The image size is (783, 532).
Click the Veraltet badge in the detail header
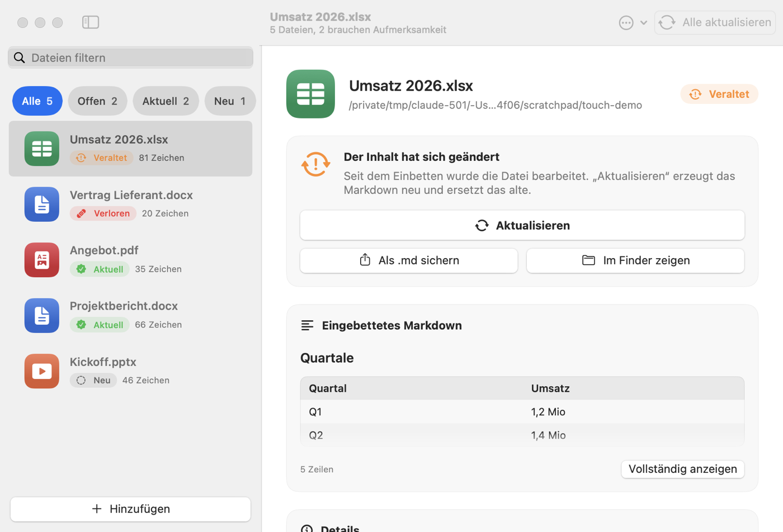[x=719, y=94]
